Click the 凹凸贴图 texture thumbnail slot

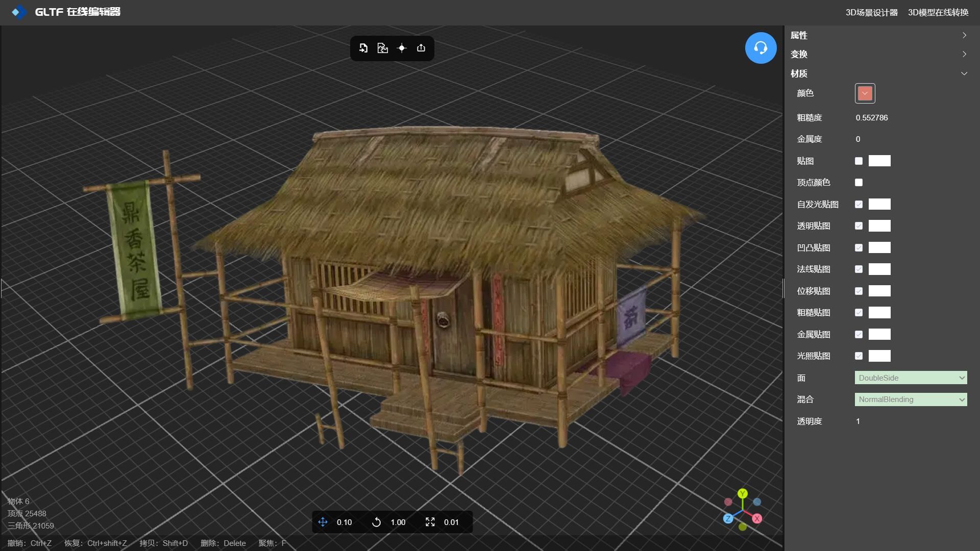[x=879, y=247]
